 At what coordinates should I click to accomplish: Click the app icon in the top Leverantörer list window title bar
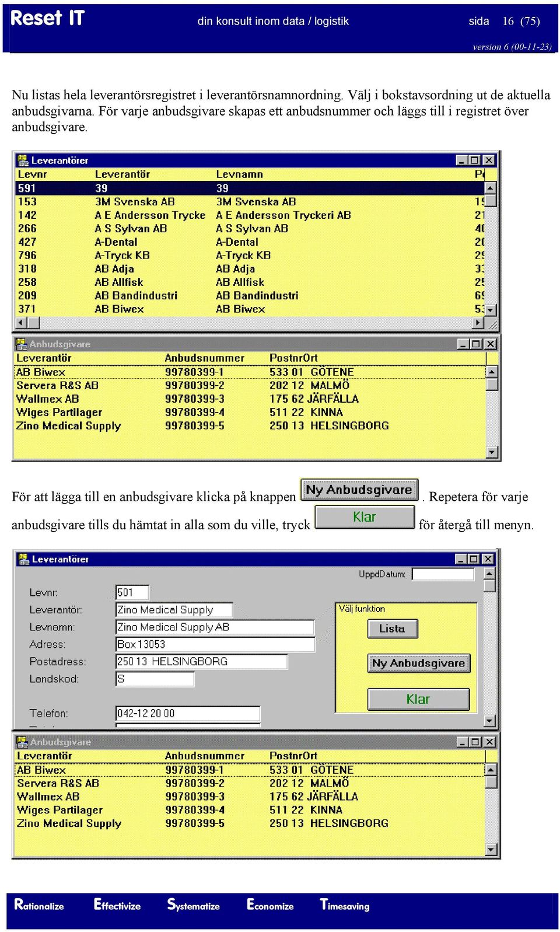tap(23, 160)
